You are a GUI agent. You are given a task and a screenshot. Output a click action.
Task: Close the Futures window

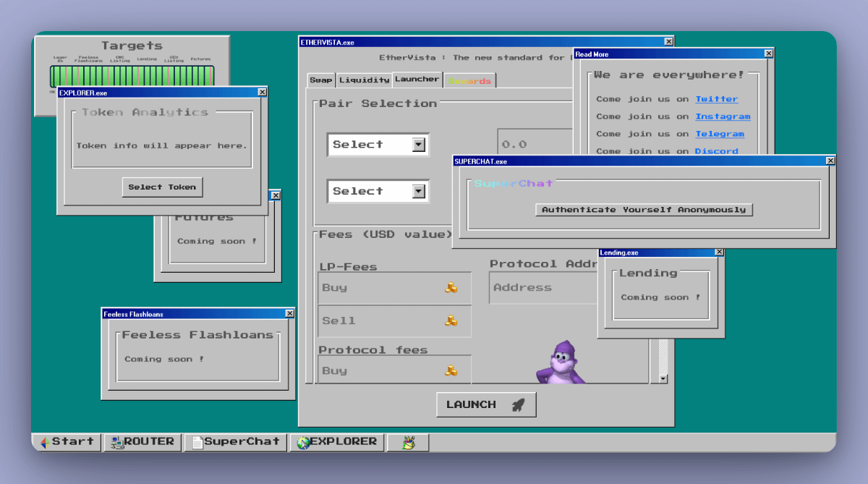coord(276,195)
